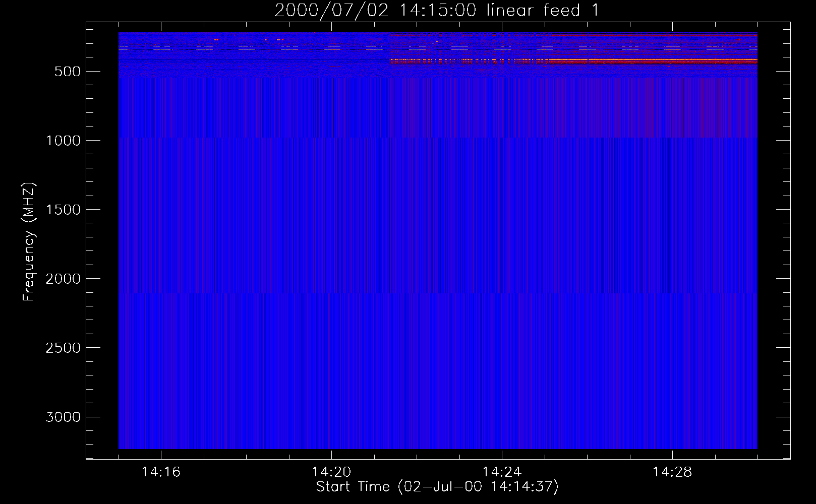Click the spectrogram at 14:28 and 2000 MHz
The width and height of the screenshot is (816, 504).
(x=672, y=278)
